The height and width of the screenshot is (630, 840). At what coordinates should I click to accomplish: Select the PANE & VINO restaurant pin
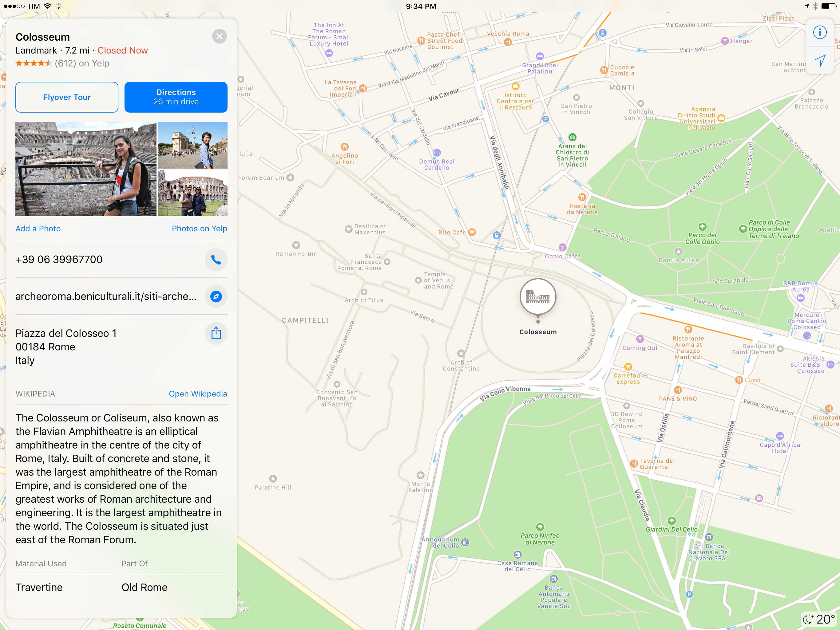click(678, 390)
